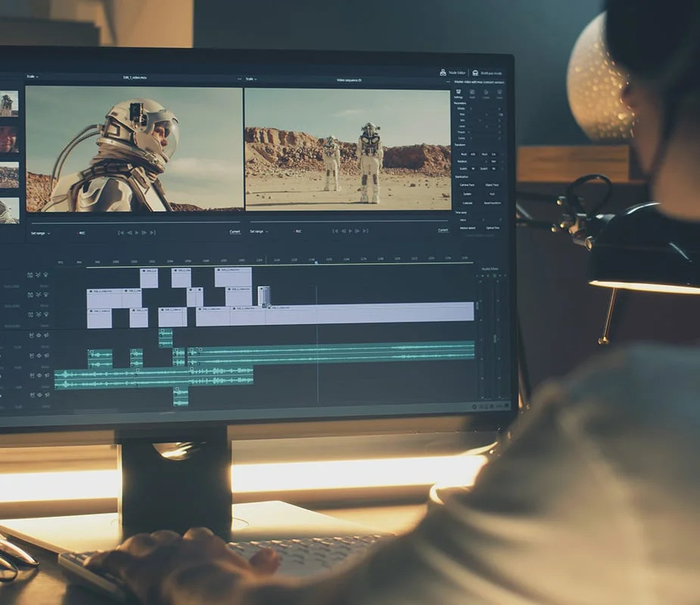Select the top thumbnail in the media bin
This screenshot has width=700, height=605.
point(8,104)
